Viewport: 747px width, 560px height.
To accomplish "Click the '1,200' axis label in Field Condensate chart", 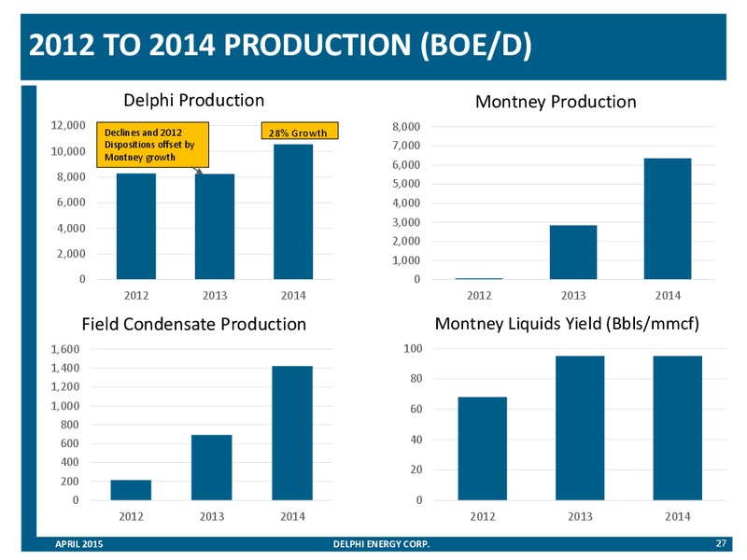I will (x=65, y=386).
